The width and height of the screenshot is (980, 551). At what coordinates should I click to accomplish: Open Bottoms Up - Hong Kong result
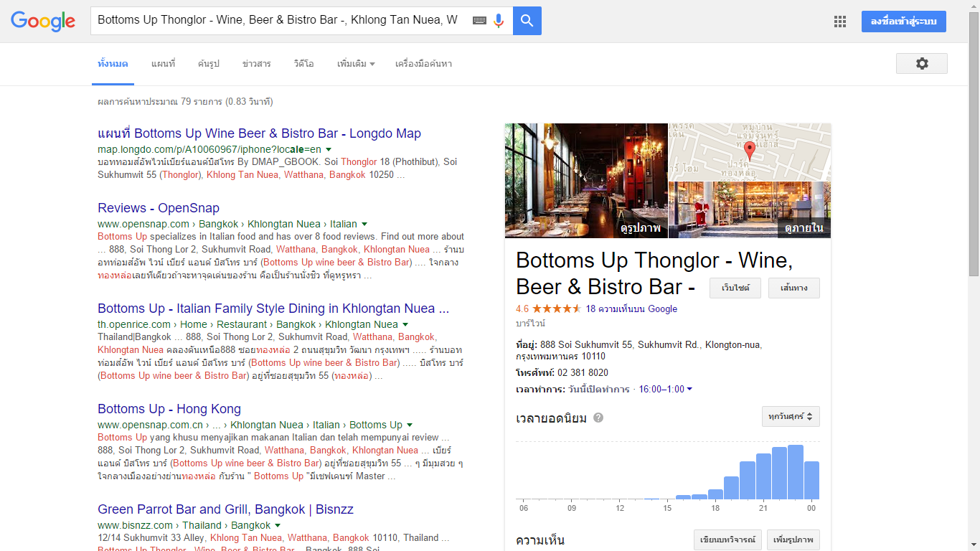[169, 409]
